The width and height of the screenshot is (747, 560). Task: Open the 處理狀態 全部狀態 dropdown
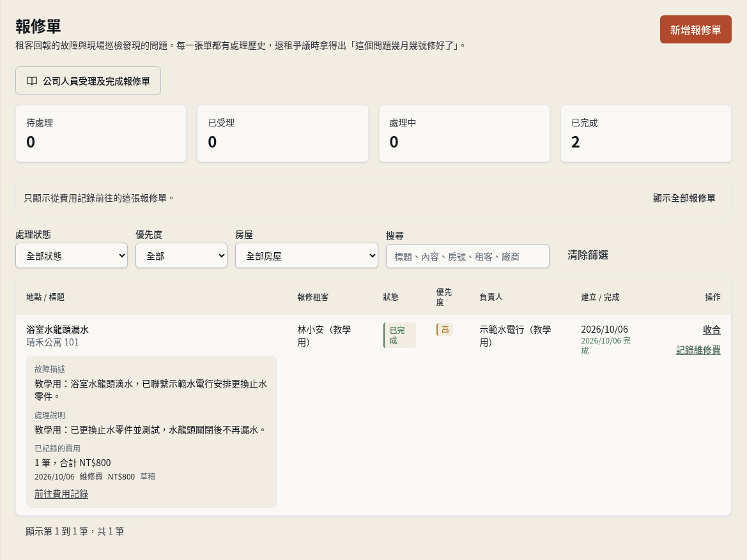click(x=72, y=255)
